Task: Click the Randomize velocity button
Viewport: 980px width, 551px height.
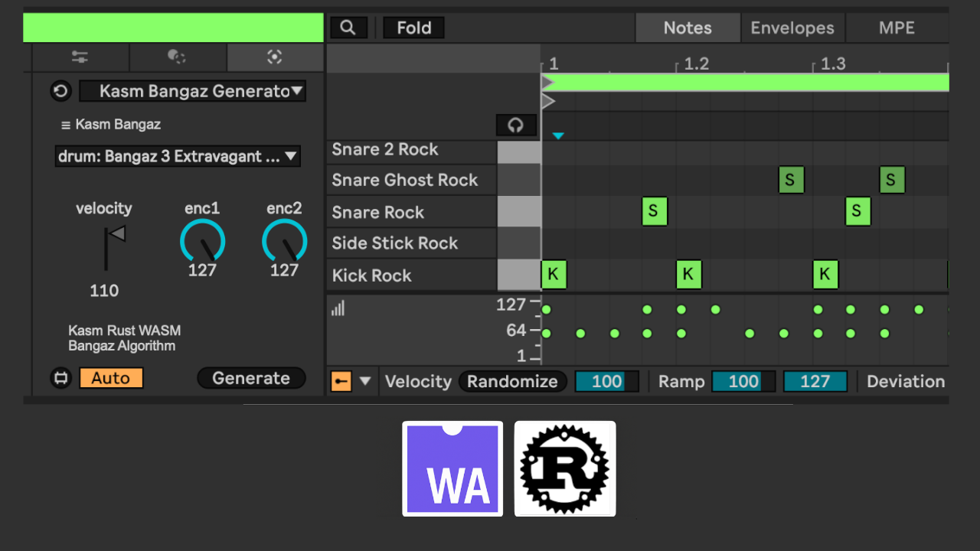Action: 512,381
